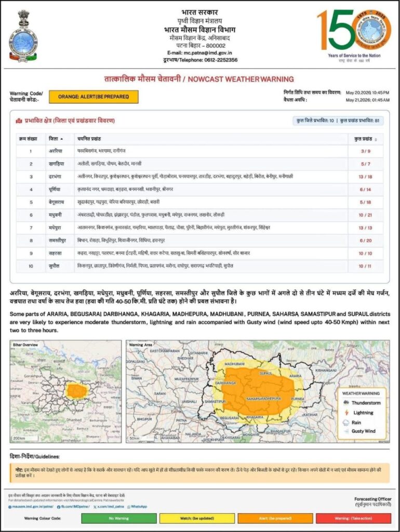Viewport: 400px width, 532px height.
Task: Click the अररिया district row
Action: (x=200, y=151)
